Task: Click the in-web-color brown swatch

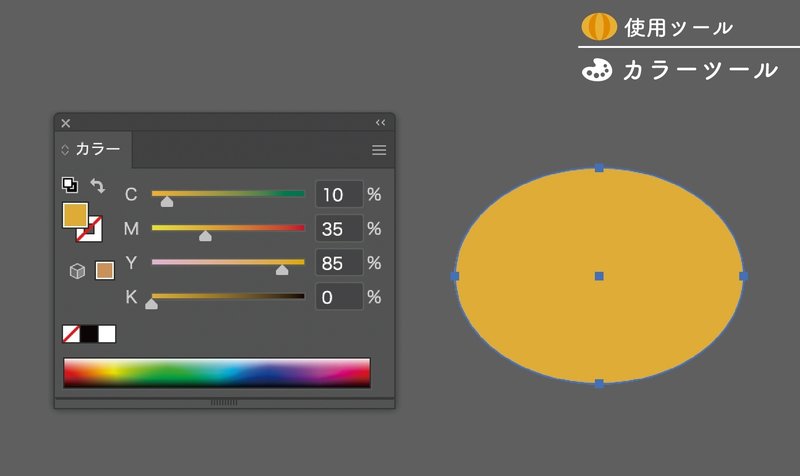Action: coord(105,270)
